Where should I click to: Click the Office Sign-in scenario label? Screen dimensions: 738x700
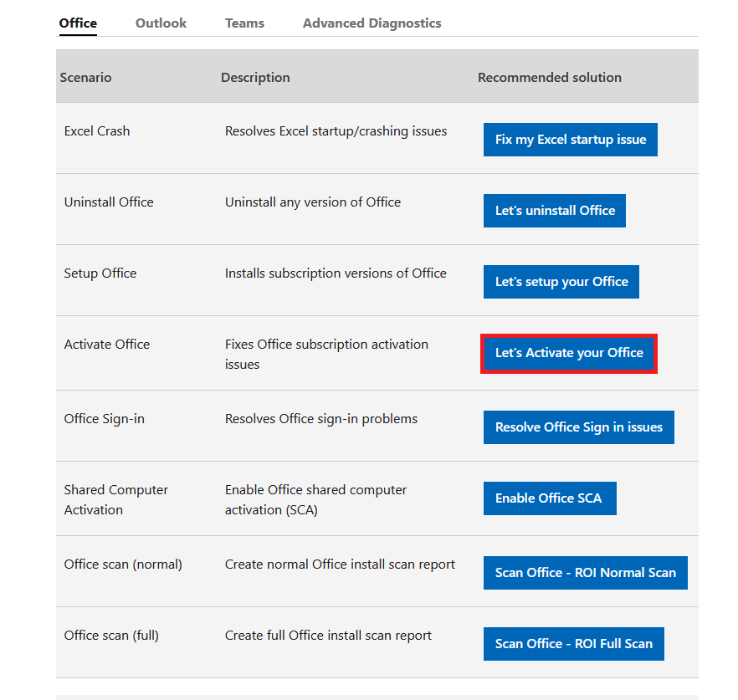click(105, 419)
